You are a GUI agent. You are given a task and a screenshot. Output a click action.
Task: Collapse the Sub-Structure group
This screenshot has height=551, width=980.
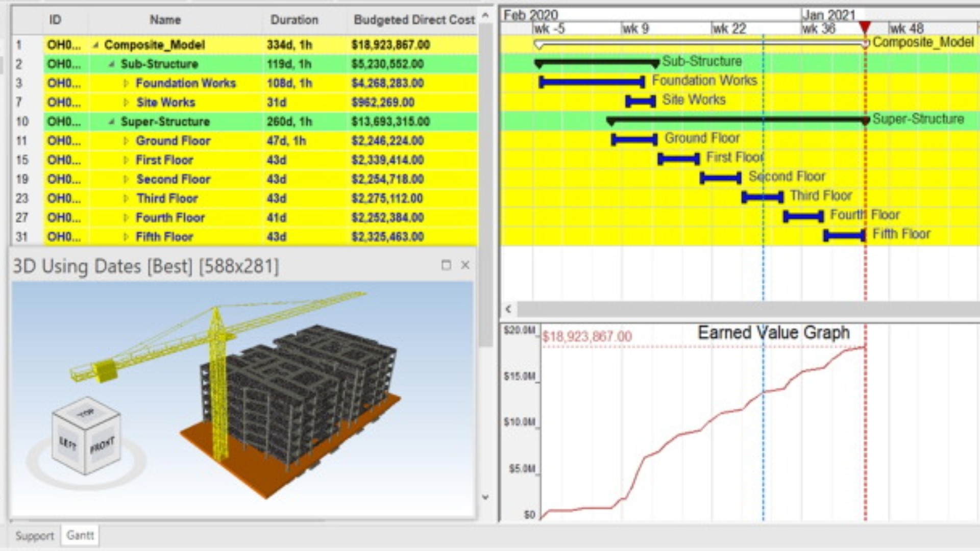111,64
